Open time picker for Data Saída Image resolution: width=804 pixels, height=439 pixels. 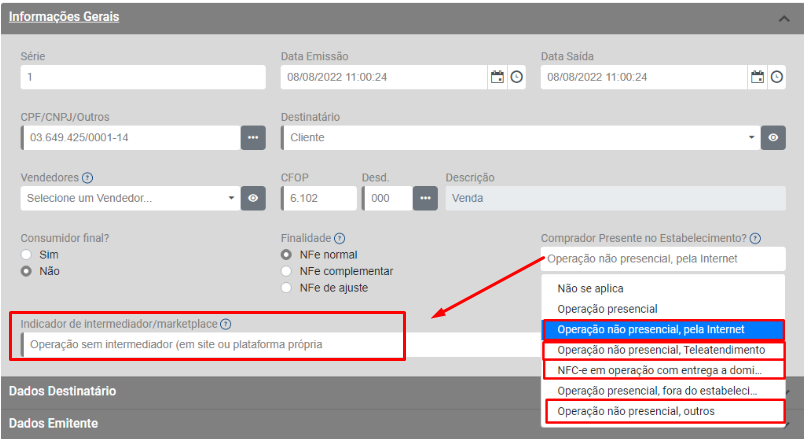(x=777, y=77)
